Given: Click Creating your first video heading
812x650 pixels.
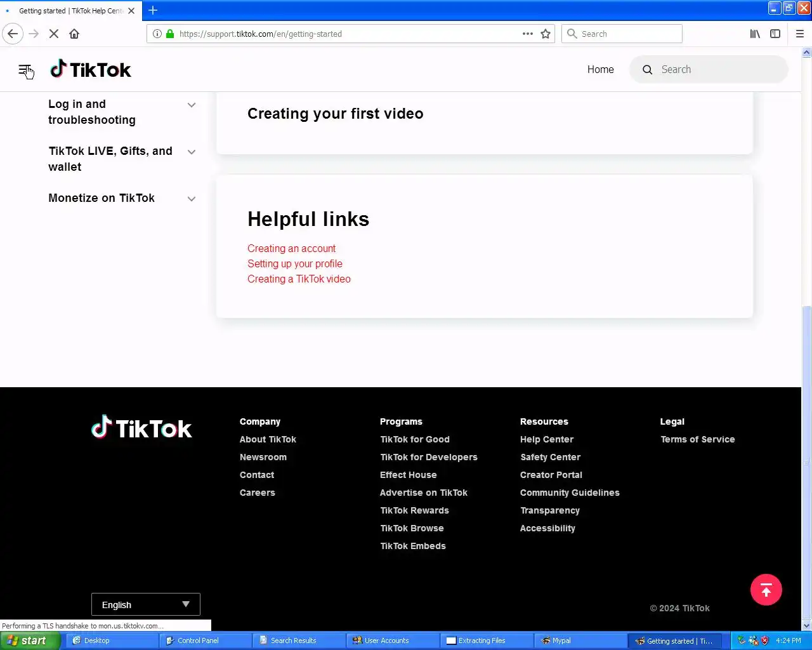Looking at the screenshot, I should pyautogui.click(x=336, y=114).
